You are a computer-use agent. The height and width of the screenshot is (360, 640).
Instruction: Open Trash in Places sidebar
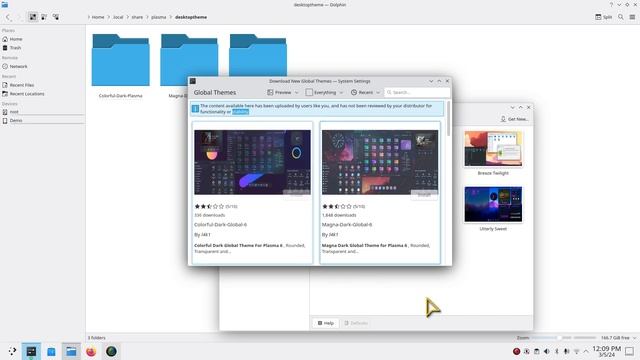pyautogui.click(x=42, y=48)
